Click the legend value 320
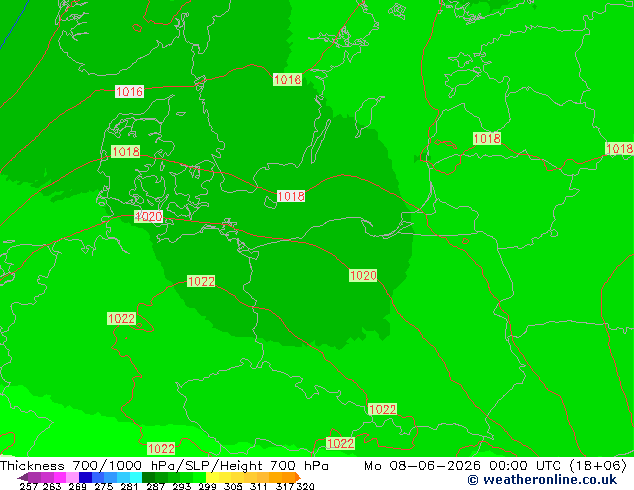 tap(305, 486)
